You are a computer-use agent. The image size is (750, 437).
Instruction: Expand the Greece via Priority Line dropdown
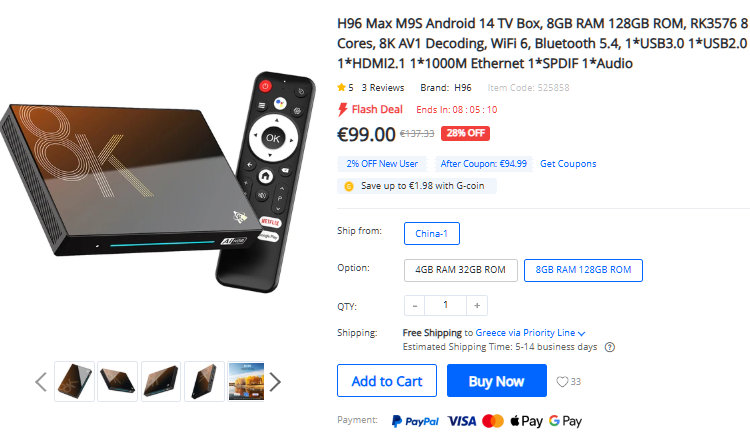coord(530,333)
